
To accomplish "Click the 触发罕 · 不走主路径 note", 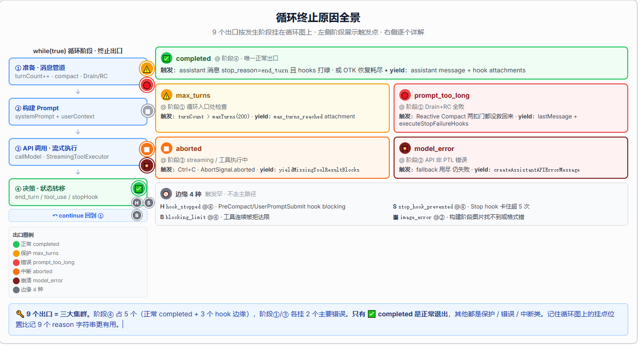I will [231, 194].
